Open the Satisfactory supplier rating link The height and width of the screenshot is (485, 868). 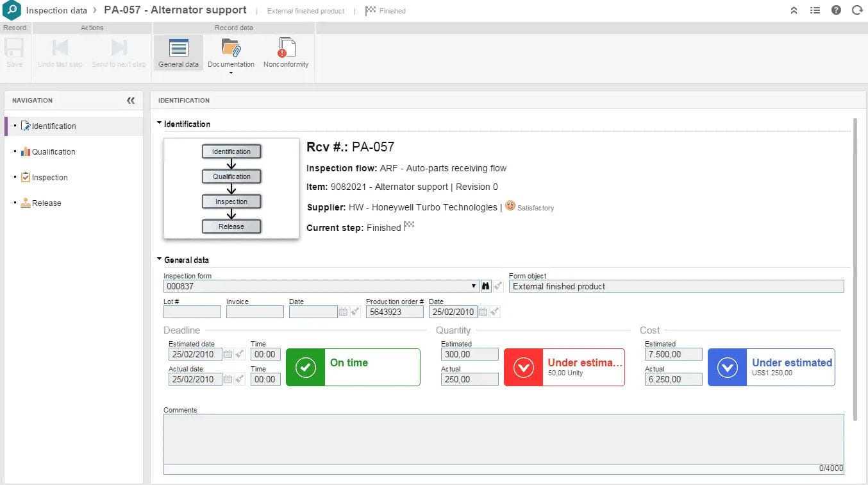click(x=534, y=207)
